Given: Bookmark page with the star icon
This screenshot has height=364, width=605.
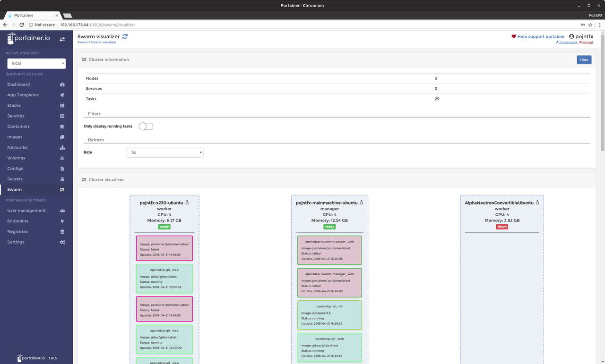Looking at the screenshot, I should (x=590, y=25).
